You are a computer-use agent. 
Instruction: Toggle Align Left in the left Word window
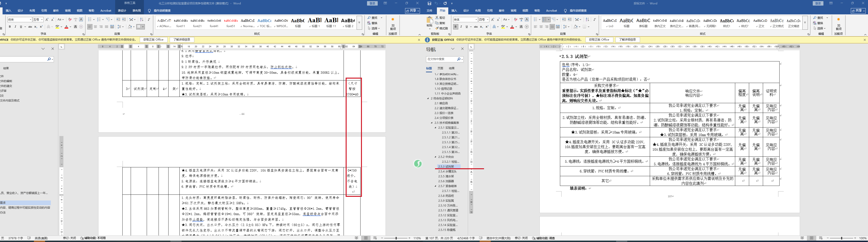90,27
